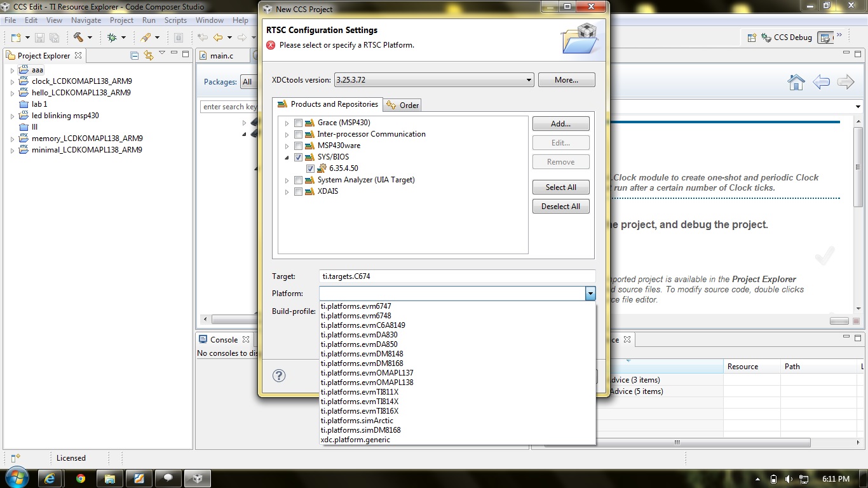Check Inter-processor Communication checkbox
868x488 pixels.
click(x=298, y=134)
